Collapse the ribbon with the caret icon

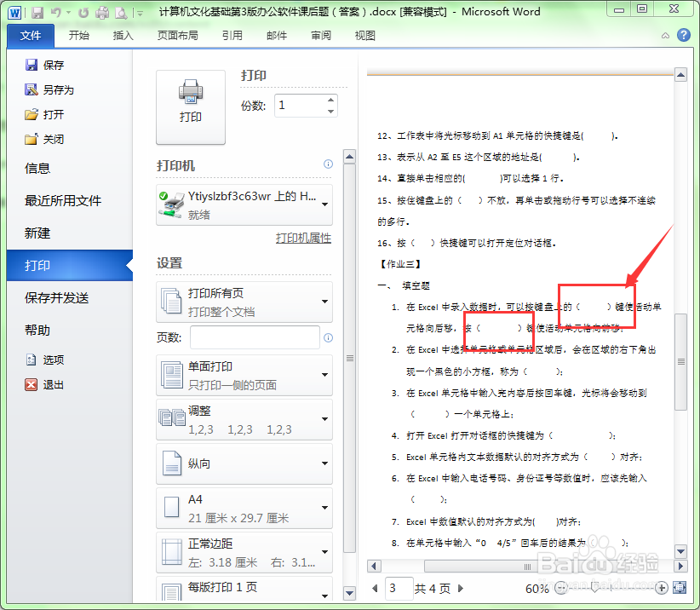(665, 36)
